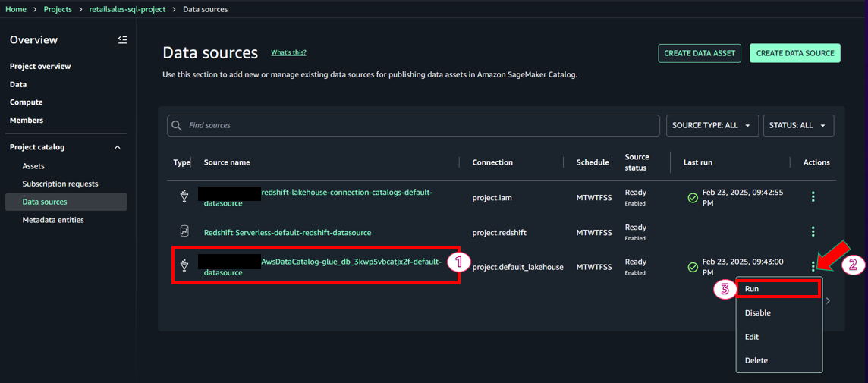Select Data sources in the sidebar
868x383 pixels.
(67, 202)
